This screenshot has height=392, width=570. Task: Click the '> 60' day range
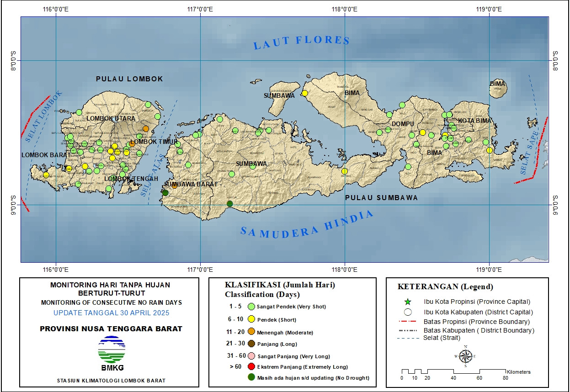(236, 366)
